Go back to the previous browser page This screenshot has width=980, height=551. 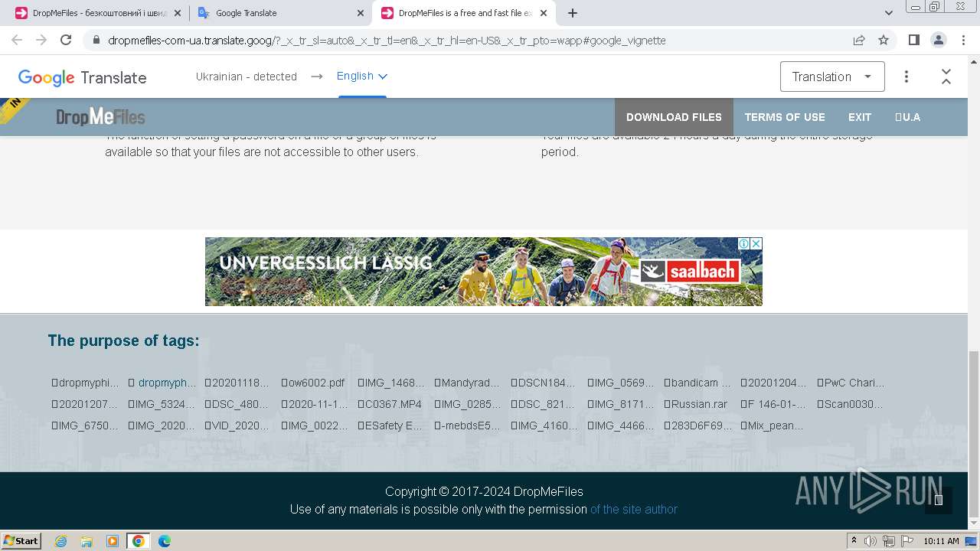(x=17, y=40)
